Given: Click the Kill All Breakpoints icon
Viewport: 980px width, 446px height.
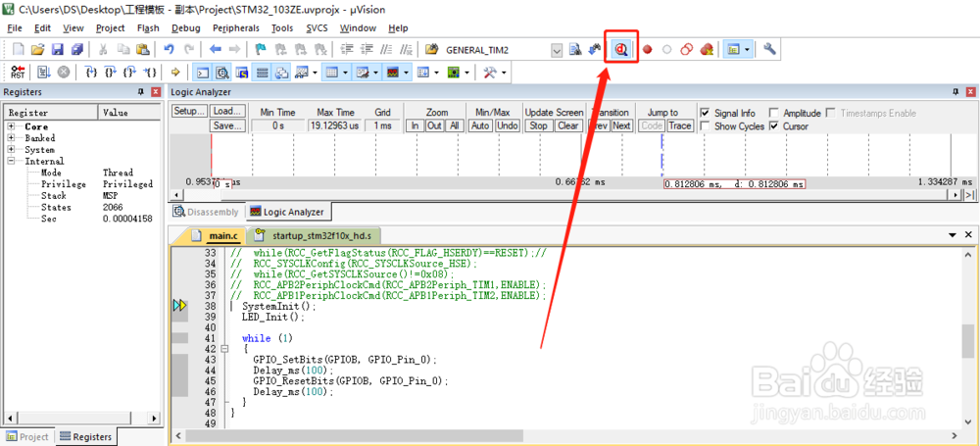Looking at the screenshot, I should pos(707,49).
